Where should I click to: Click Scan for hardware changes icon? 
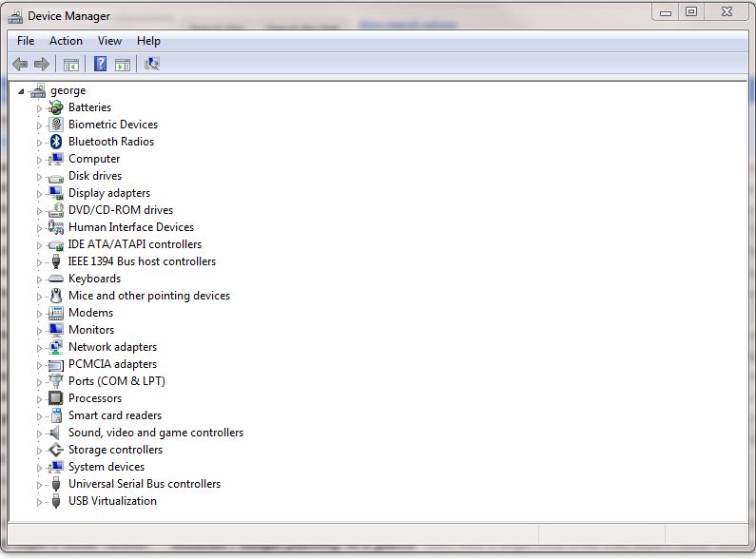coord(152,64)
